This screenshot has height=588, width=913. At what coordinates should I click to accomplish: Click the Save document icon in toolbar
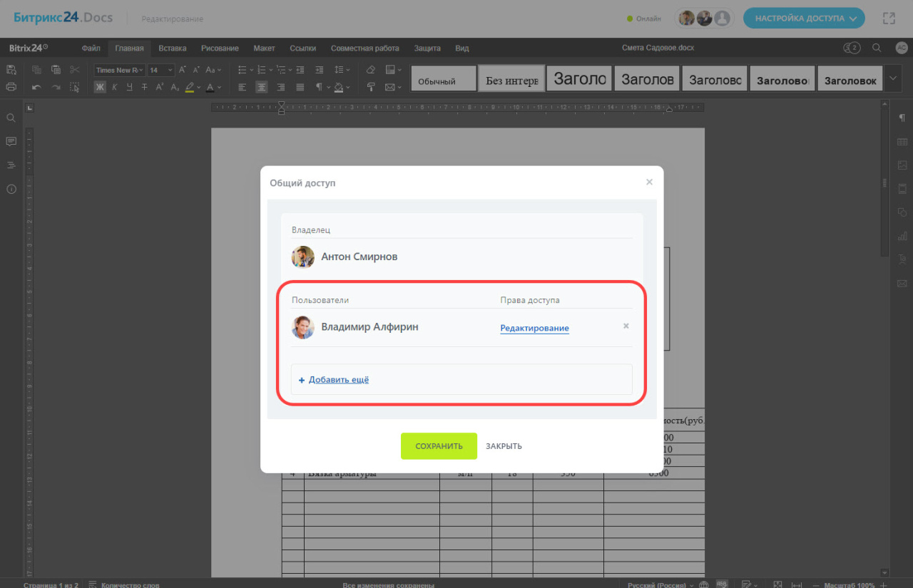11,70
